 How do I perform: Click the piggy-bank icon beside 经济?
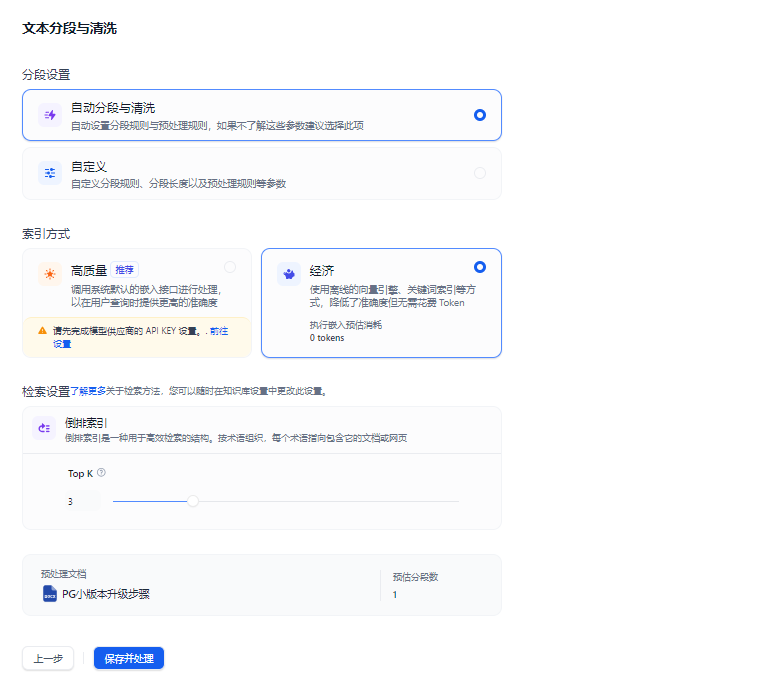pos(289,274)
